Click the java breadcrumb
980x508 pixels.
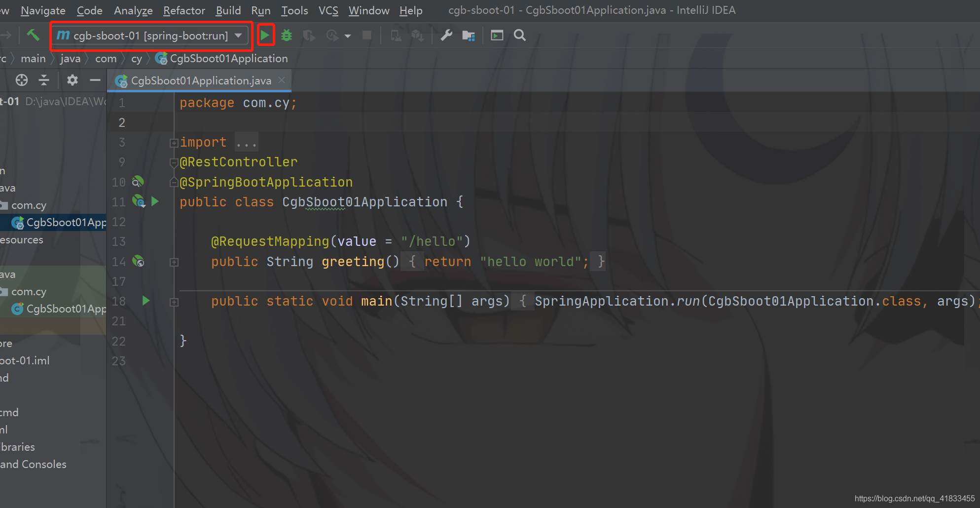(x=70, y=58)
